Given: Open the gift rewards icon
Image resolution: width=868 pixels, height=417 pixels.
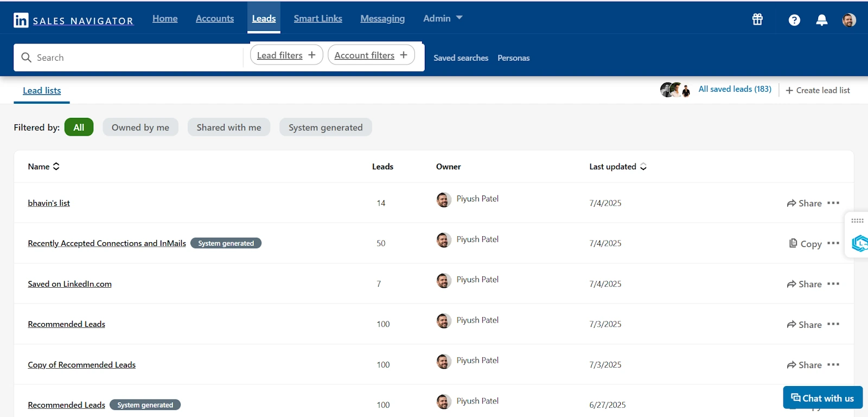Looking at the screenshot, I should 757,20.
